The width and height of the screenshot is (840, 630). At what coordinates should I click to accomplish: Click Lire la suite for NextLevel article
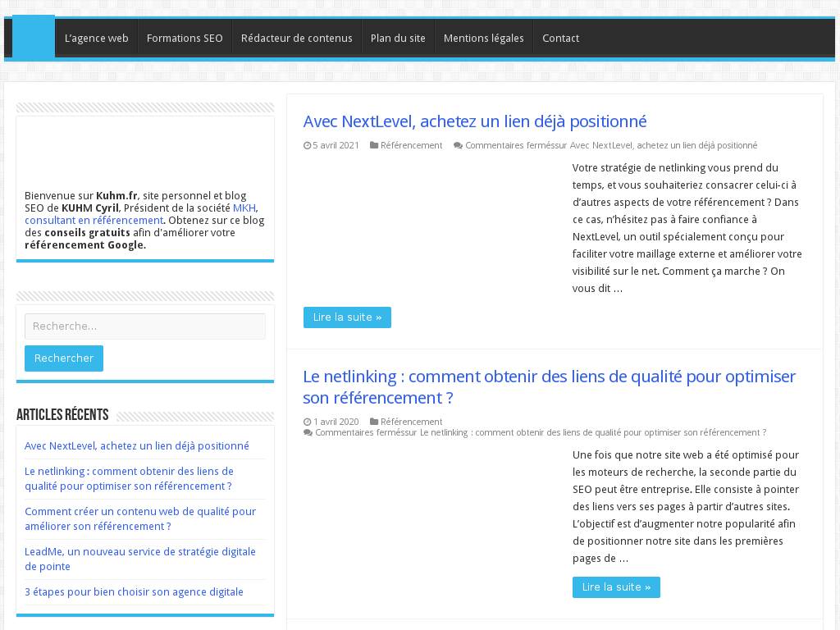[347, 317]
